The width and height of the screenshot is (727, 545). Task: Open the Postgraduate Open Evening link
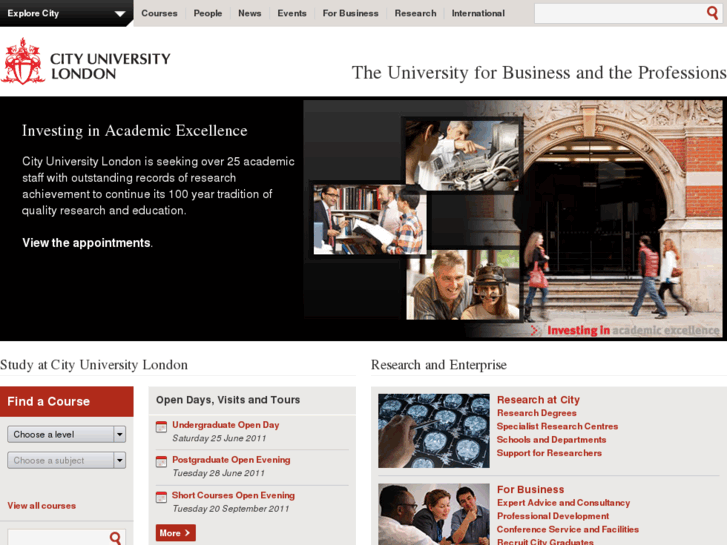tap(231, 460)
